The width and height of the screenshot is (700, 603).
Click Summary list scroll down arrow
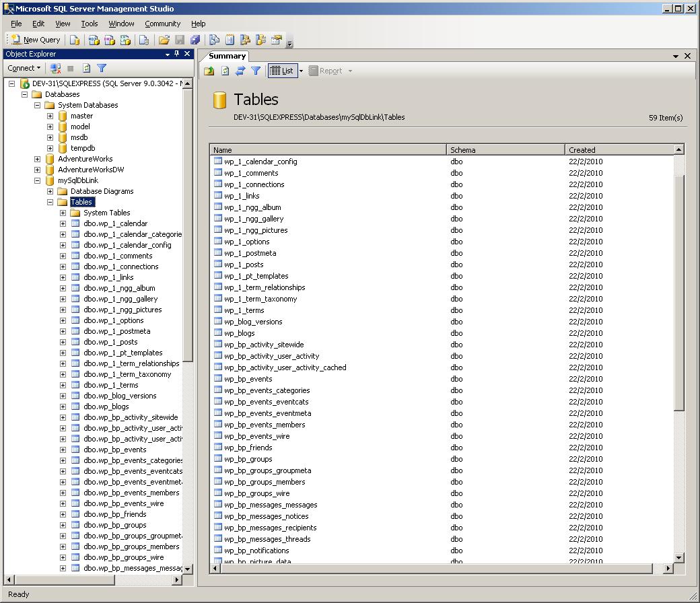pos(679,557)
